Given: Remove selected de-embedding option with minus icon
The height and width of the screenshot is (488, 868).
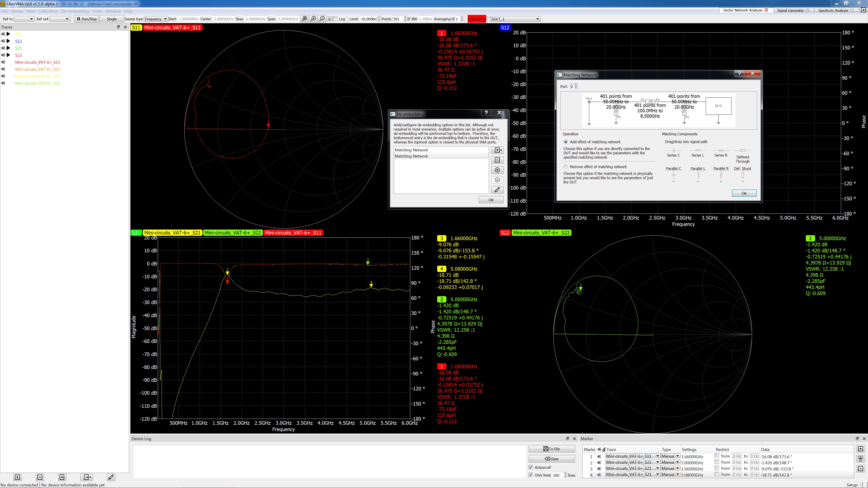Looking at the screenshot, I should (497, 160).
